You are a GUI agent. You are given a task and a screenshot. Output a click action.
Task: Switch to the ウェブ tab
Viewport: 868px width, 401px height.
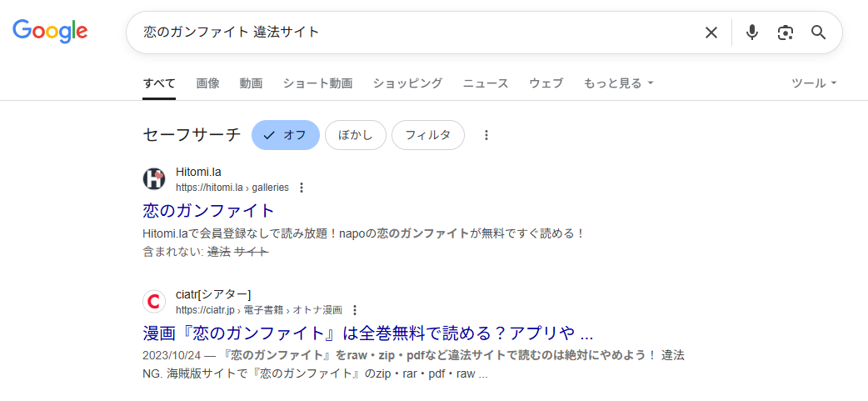pos(546,83)
